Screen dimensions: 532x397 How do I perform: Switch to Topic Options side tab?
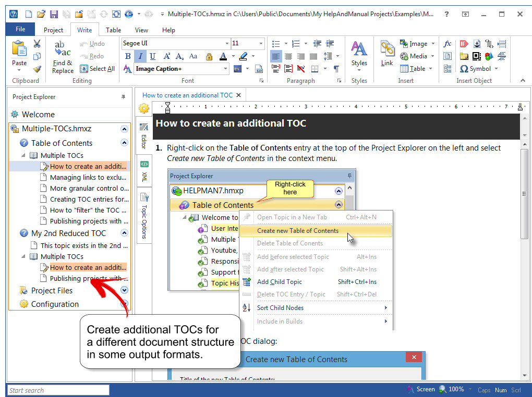[x=144, y=216]
